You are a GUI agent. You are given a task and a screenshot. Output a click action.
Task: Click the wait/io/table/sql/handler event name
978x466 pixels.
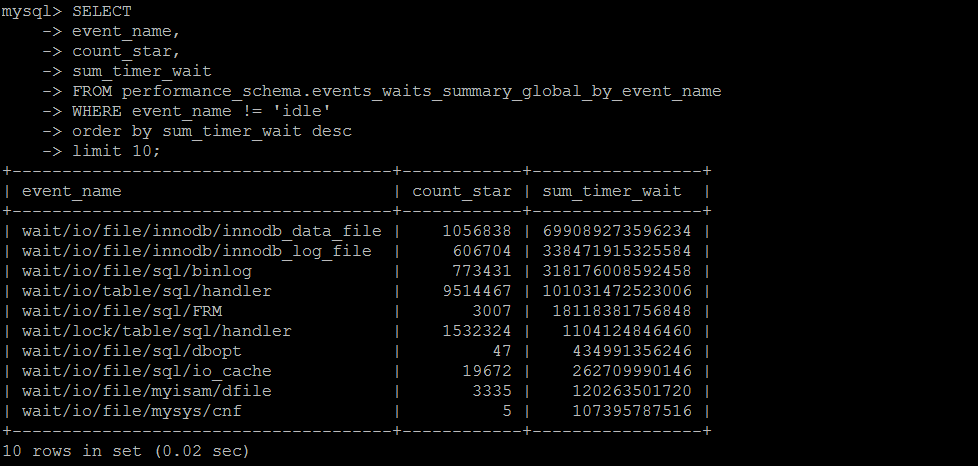pyautogui.click(x=147, y=291)
